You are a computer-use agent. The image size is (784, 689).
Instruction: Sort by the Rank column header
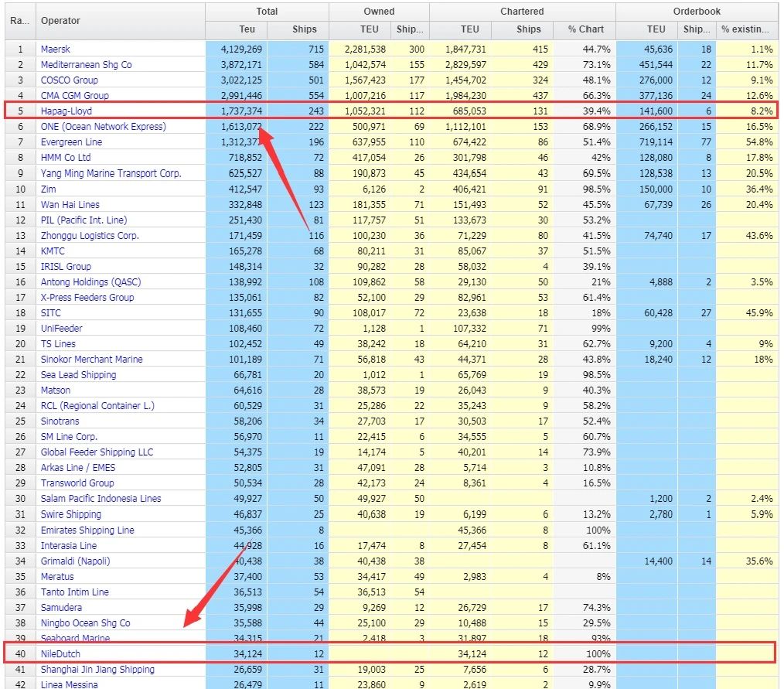20,21
